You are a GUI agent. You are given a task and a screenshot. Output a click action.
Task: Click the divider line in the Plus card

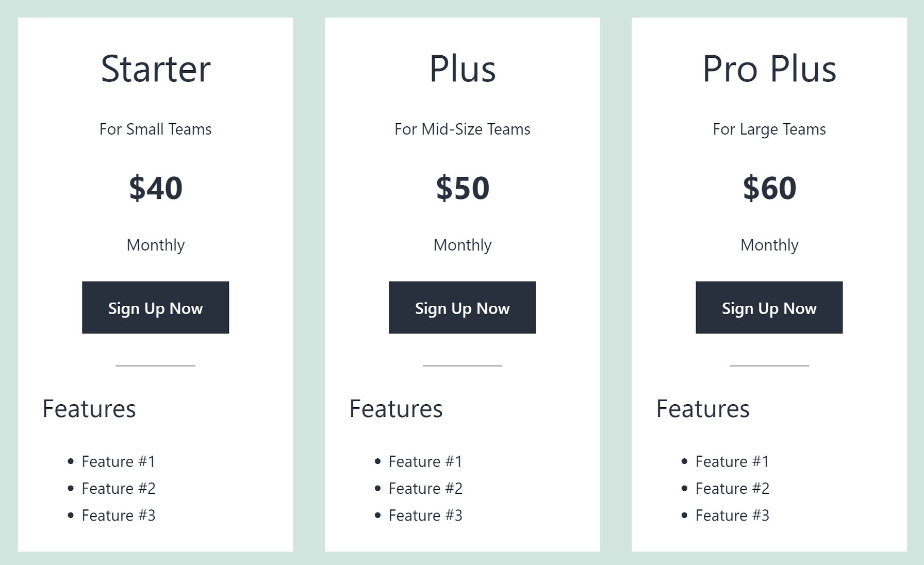pyautogui.click(x=462, y=367)
